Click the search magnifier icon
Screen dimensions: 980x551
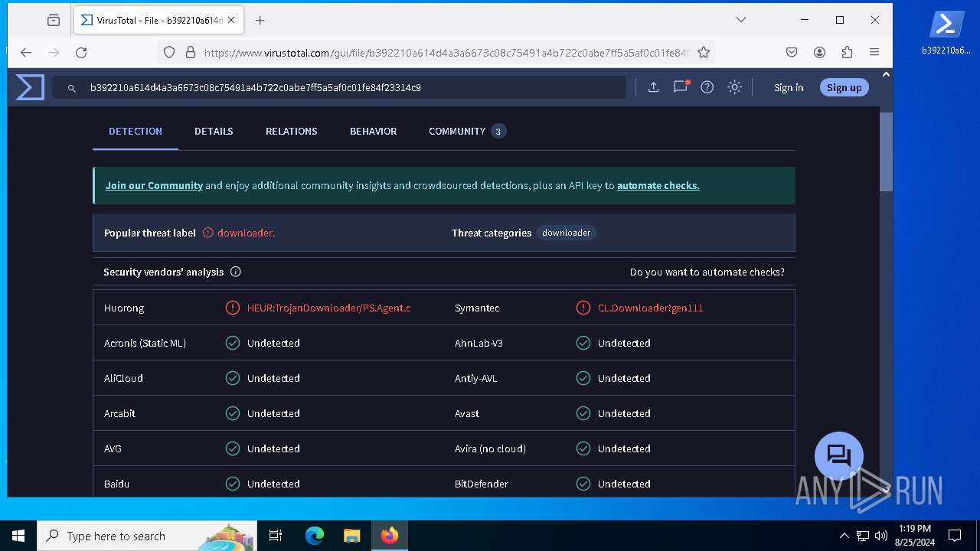pos(72,88)
